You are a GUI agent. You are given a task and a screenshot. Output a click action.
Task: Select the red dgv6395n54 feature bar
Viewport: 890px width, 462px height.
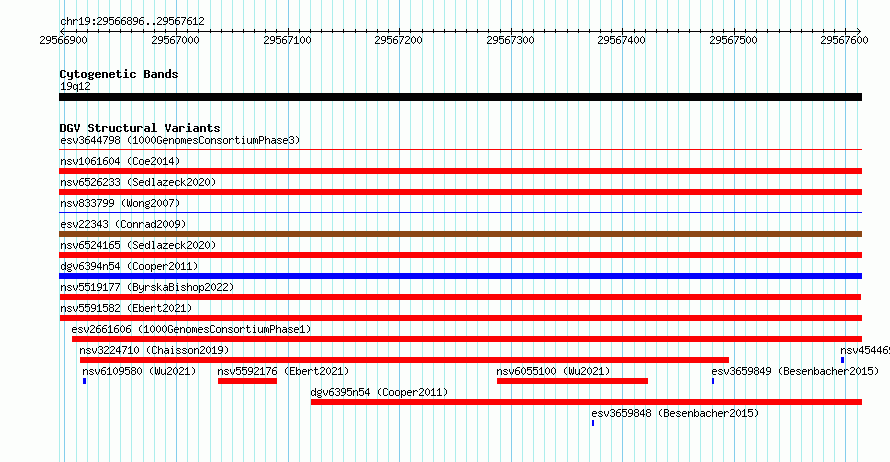586,402
